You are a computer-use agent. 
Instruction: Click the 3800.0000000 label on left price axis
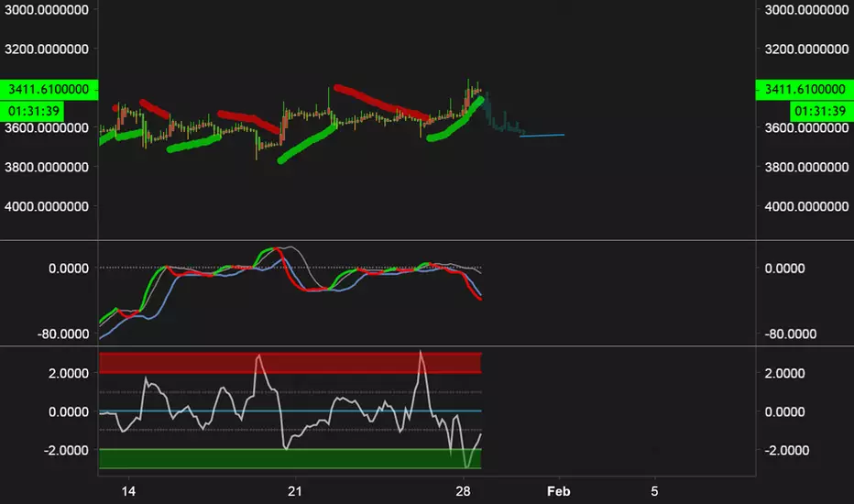coord(47,168)
